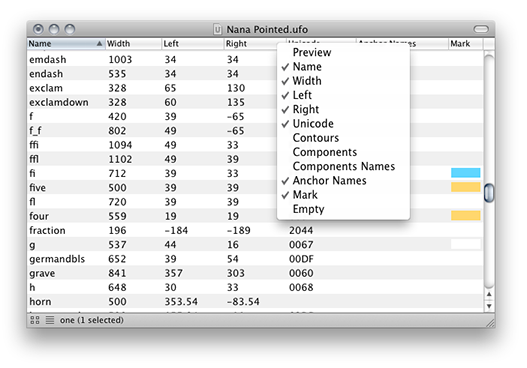The height and width of the screenshot is (368, 527).
Task: Uncheck the Mark column menu item
Action: click(x=343, y=195)
